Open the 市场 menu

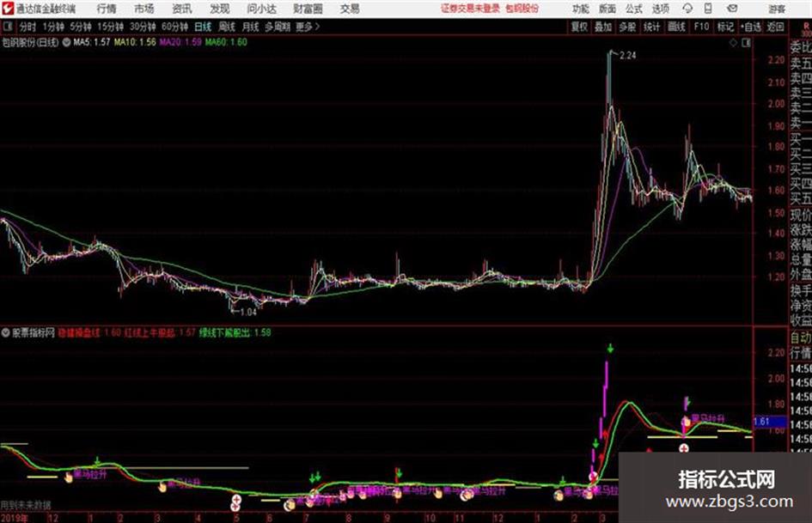pyautogui.click(x=144, y=9)
